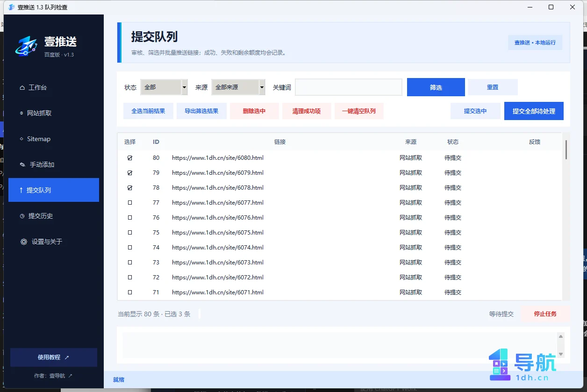
Task: Click the 清理成功项 button
Action: (x=307, y=111)
